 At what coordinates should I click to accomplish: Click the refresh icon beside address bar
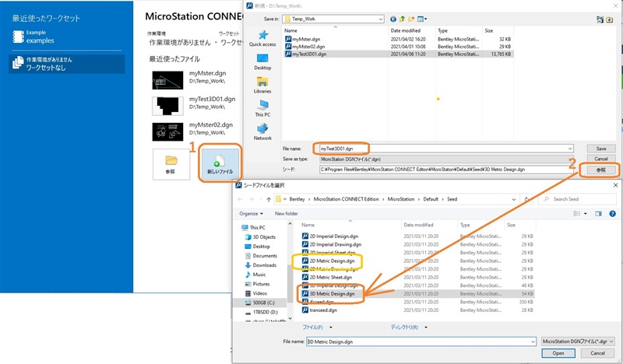point(527,199)
